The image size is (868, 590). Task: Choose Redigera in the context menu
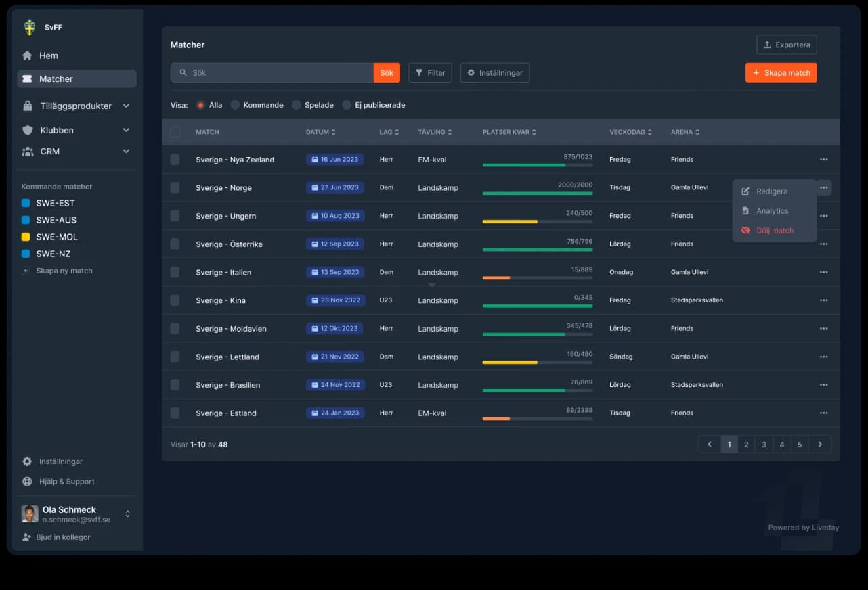pyautogui.click(x=771, y=191)
